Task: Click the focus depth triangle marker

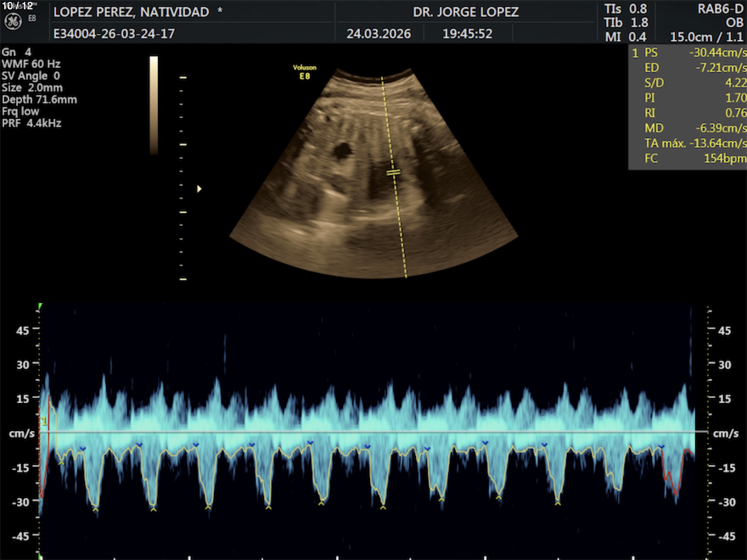Action: (199, 189)
